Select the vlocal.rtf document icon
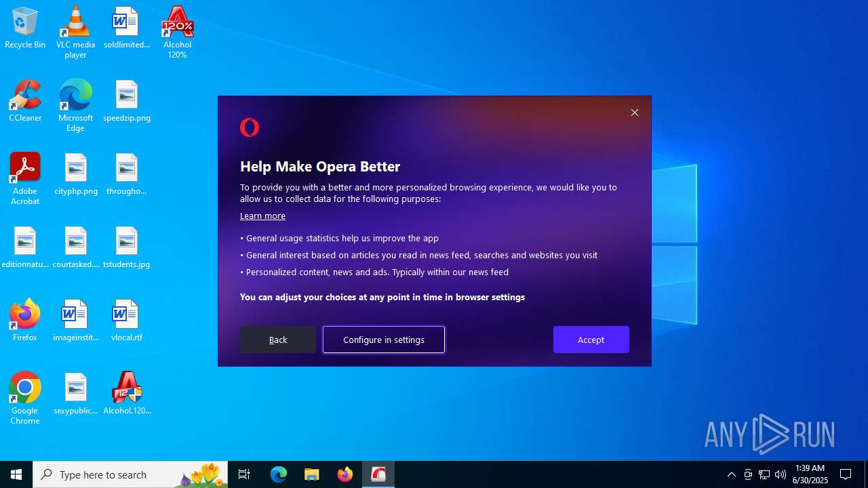This screenshot has height=488, width=868. tap(126, 321)
